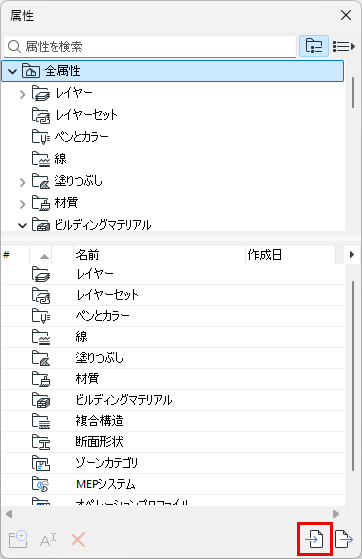Select the 塗りつぶし row name in list
This screenshot has height=559, width=362.
point(100,358)
